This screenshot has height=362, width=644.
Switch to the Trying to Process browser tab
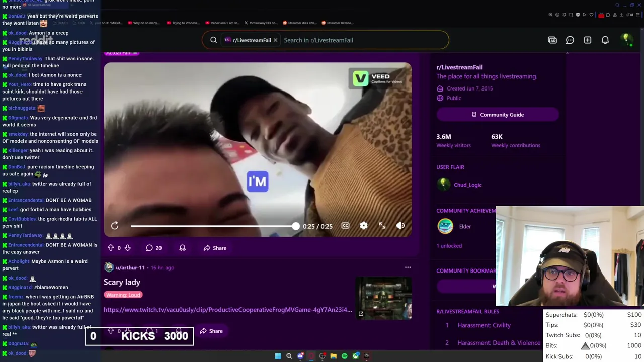coord(183,23)
